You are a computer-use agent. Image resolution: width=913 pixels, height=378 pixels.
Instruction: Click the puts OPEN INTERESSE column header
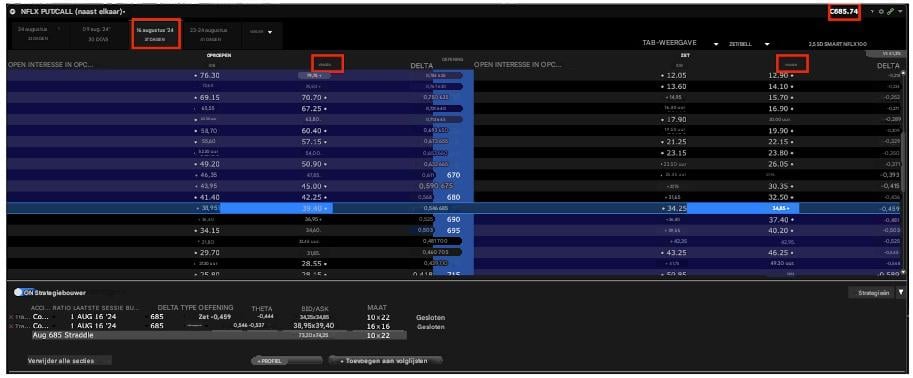518,65
